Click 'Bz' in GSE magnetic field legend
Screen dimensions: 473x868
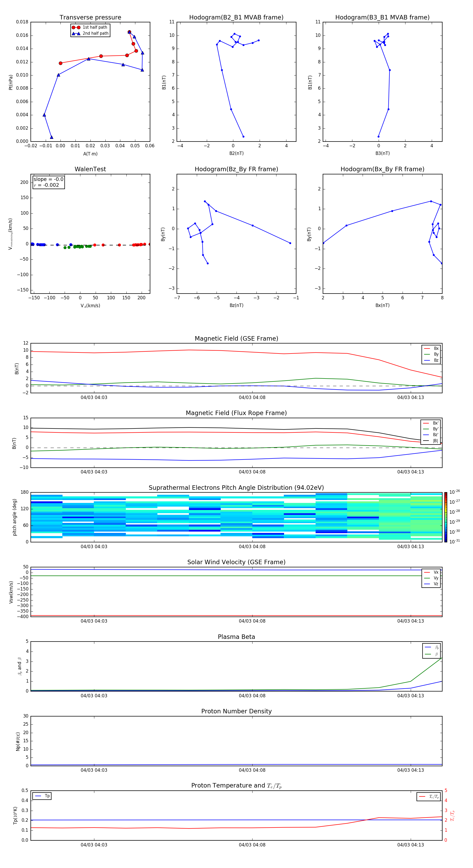pyautogui.click(x=431, y=360)
